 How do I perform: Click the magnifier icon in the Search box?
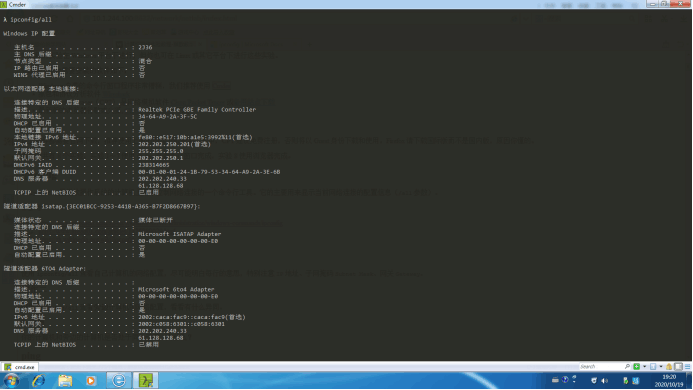coord(627,367)
